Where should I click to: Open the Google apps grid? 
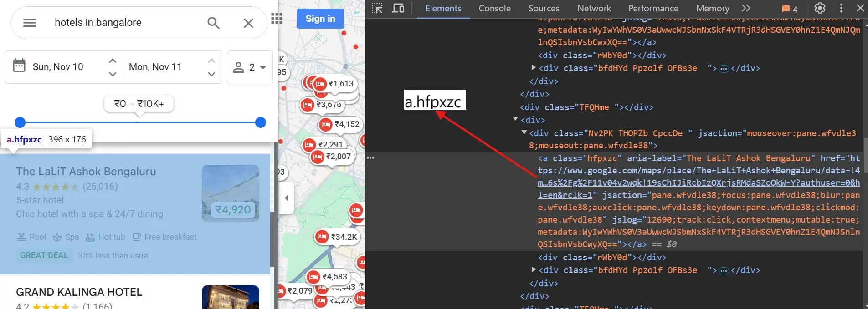click(x=277, y=19)
